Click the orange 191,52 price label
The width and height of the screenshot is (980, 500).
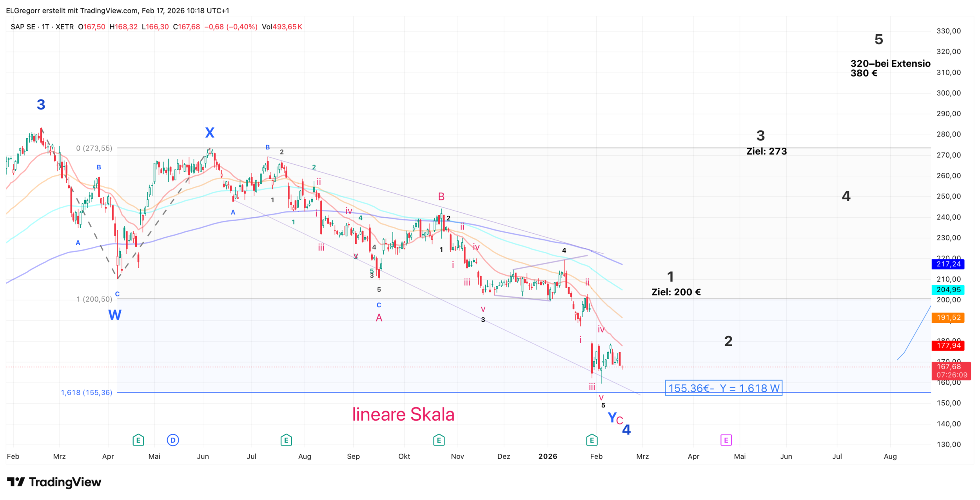948,318
